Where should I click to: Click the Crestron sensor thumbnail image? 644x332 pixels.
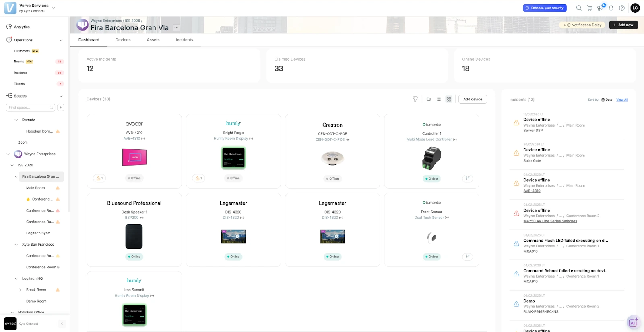pos(332,158)
